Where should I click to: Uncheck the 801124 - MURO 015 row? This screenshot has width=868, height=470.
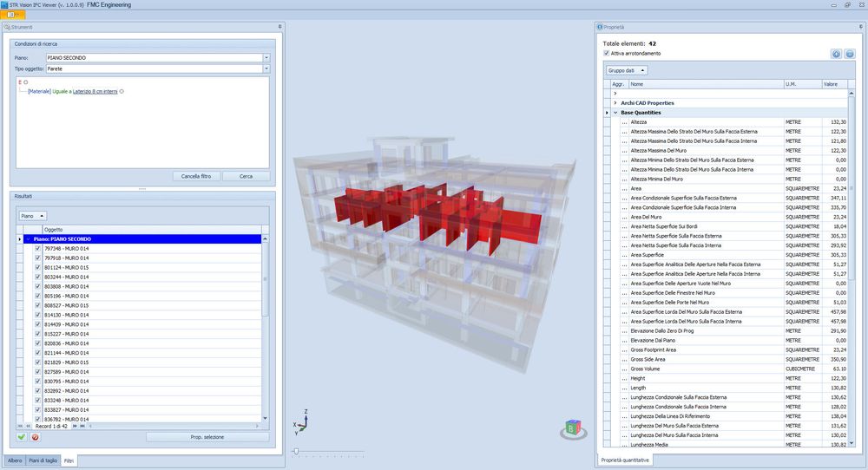(x=36, y=266)
